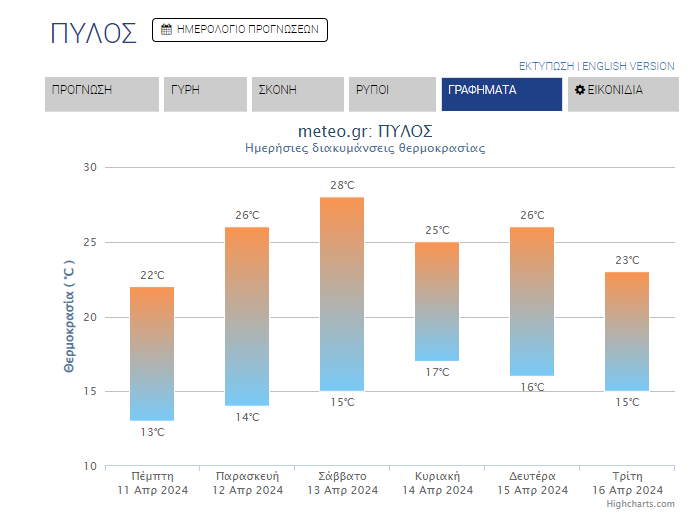Click the 17°C label under Sunday bar
The height and width of the screenshot is (523, 700).
point(438,372)
